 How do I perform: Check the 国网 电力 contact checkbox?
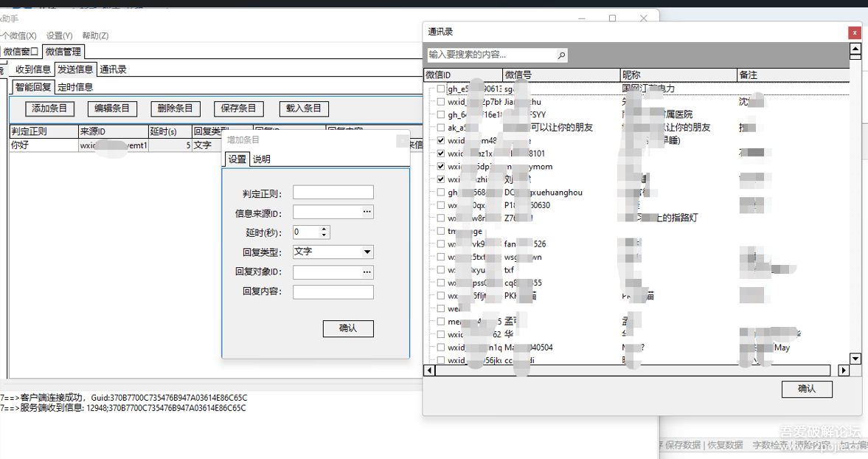441,89
